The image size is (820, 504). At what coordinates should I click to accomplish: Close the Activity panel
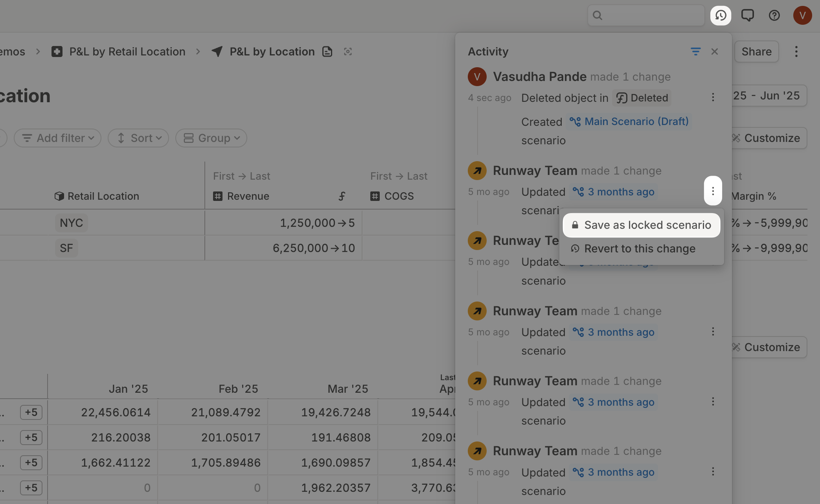pos(715,52)
